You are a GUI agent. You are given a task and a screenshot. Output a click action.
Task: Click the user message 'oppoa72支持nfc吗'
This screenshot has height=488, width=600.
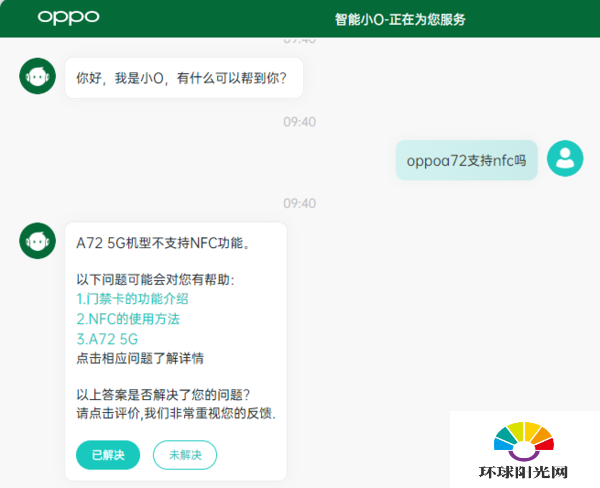[x=466, y=160]
